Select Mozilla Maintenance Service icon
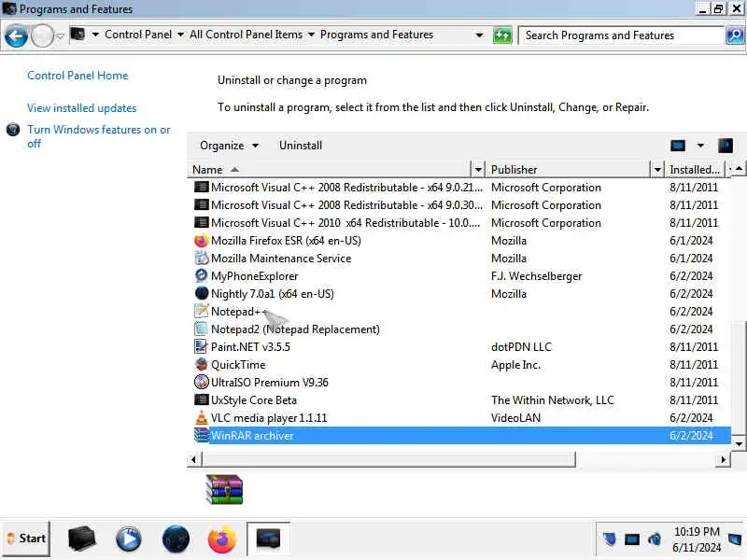This screenshot has width=747, height=560. pyautogui.click(x=202, y=259)
